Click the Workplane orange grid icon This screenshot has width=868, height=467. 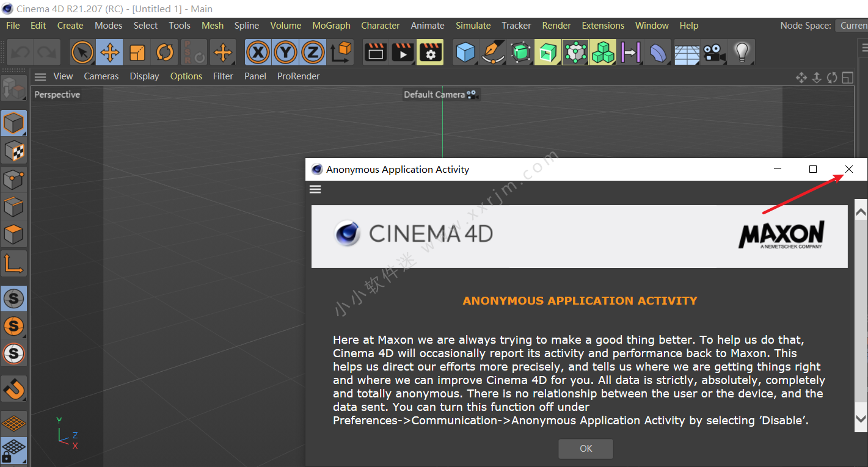tap(13, 423)
